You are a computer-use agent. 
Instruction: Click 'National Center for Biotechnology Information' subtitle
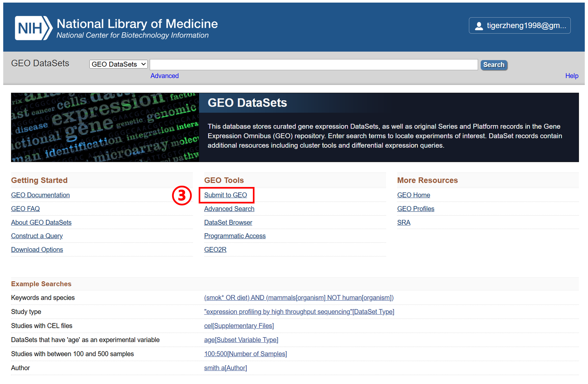click(133, 35)
